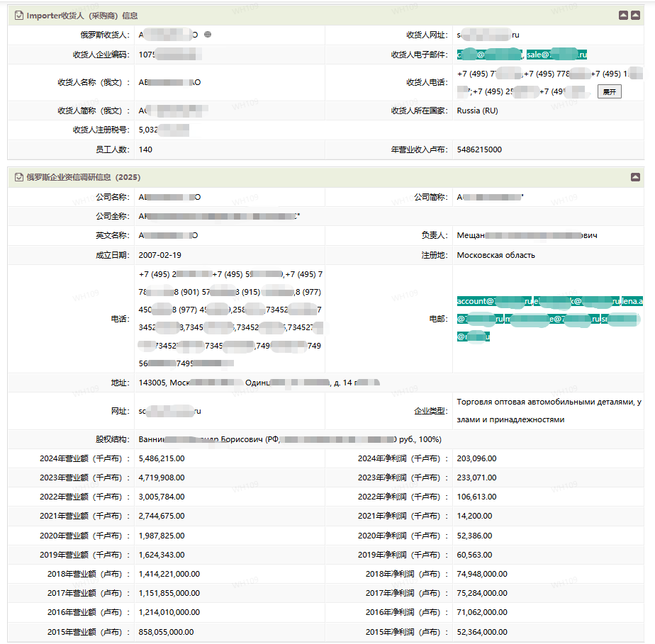Image resolution: width=655 pixels, height=644 pixels.
Task: Click the globe icon beside 俄罗斯收货人 name
Action: (x=207, y=35)
